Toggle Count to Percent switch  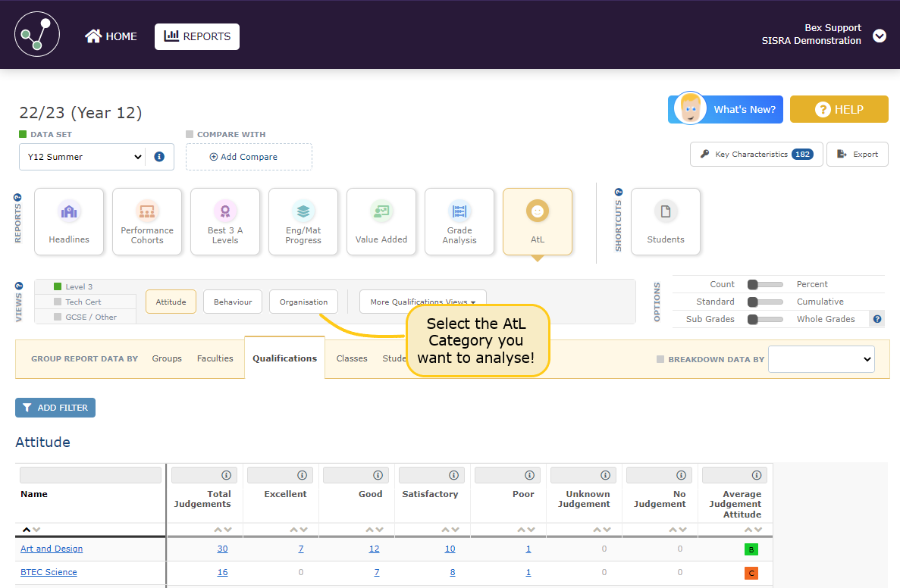(765, 285)
